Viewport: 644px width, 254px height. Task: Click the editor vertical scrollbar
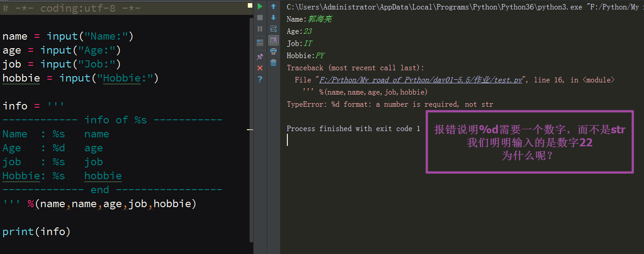[250, 130]
